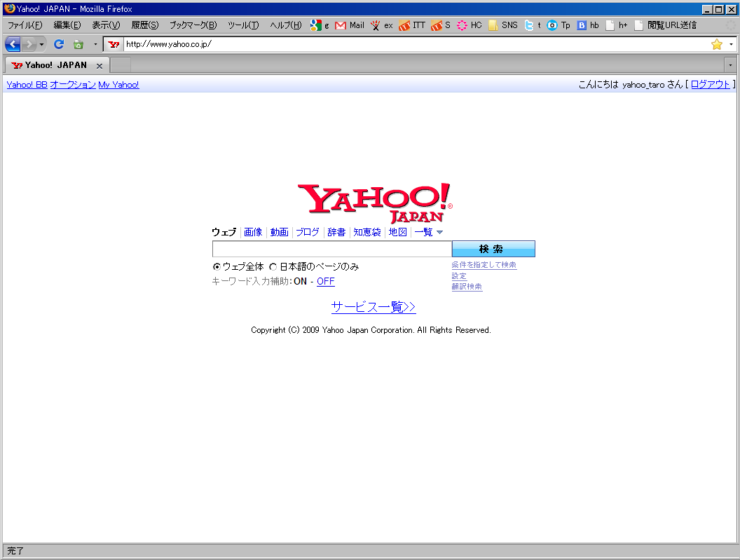This screenshot has width=740, height=560.
Task: Select the 地図 search category
Action: [398, 232]
